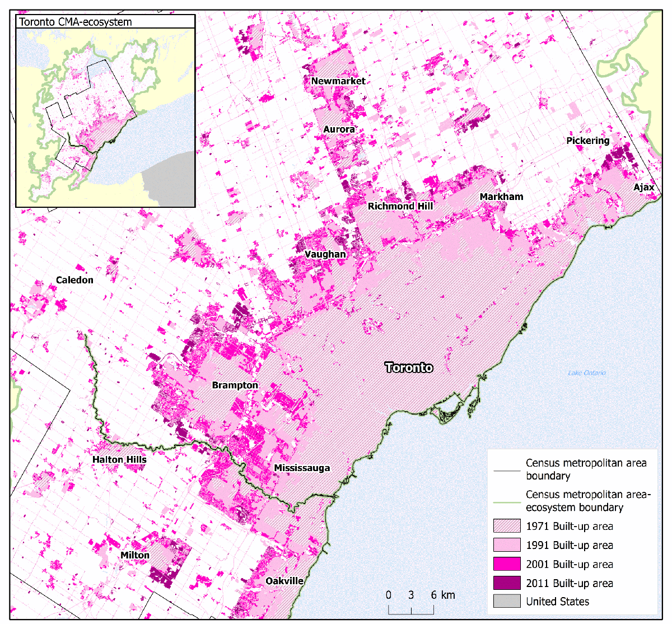Click the Richmond Hill label

(400, 206)
